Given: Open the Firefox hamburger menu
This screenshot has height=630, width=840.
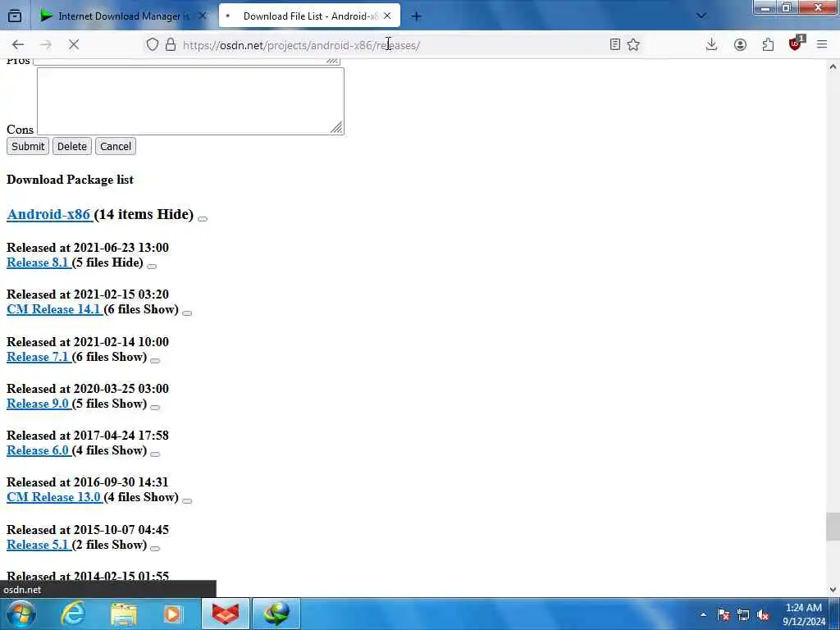Looking at the screenshot, I should tap(822, 45).
